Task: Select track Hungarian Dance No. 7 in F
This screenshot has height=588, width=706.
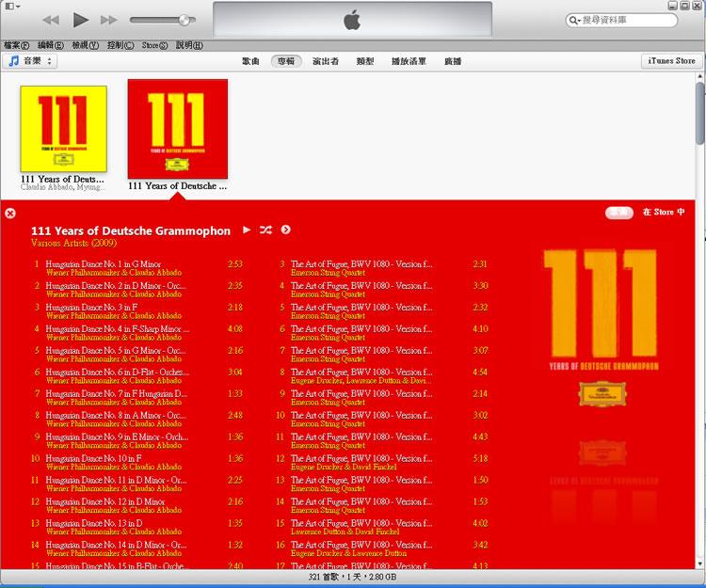Action: tap(116, 393)
